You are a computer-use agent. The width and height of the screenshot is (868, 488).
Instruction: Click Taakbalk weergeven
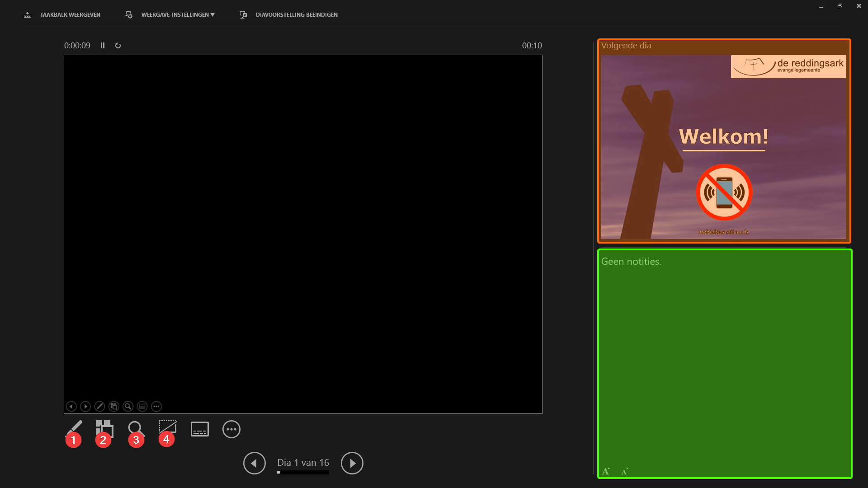62,15
